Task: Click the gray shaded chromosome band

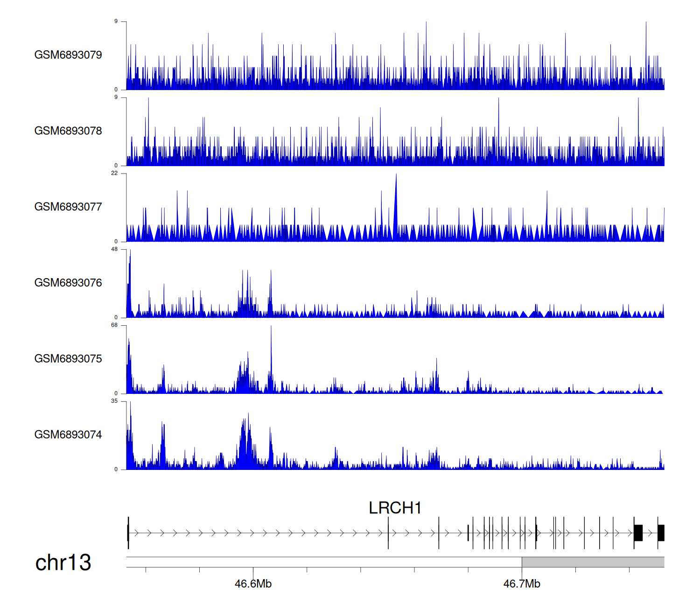Action: (x=593, y=562)
